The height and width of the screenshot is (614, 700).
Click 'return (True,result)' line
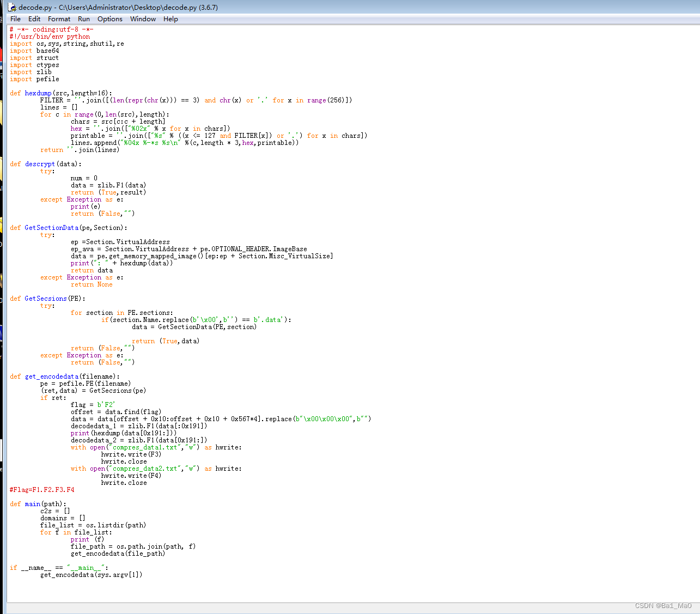pyautogui.click(x=108, y=192)
